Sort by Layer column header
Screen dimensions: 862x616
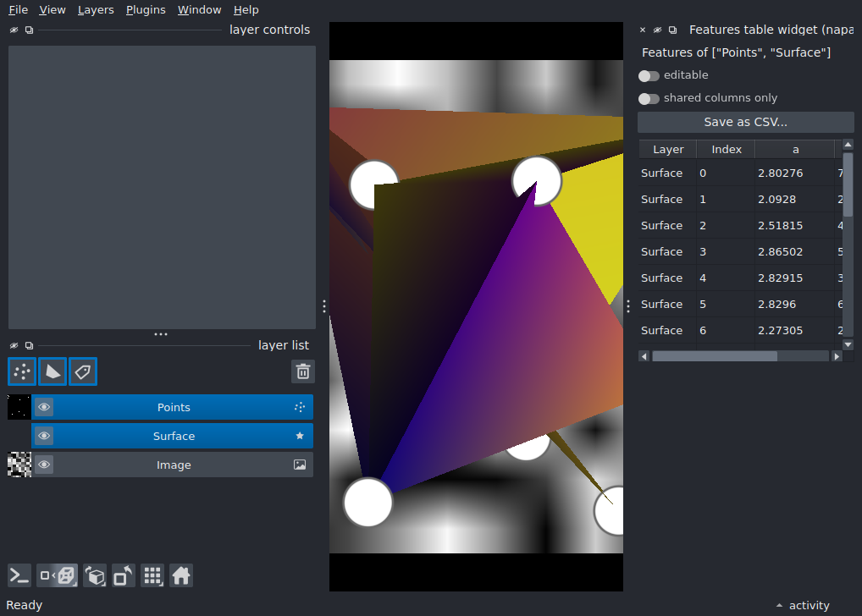[x=668, y=150]
